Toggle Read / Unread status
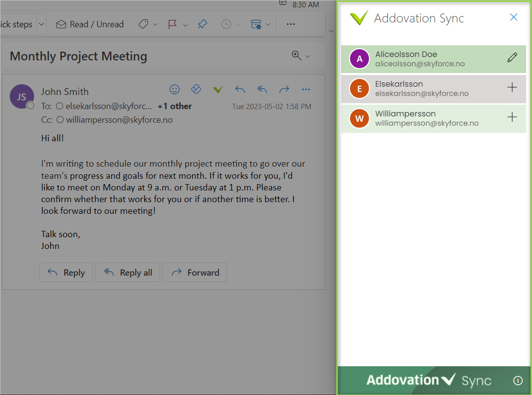The image size is (532, 395). point(90,24)
